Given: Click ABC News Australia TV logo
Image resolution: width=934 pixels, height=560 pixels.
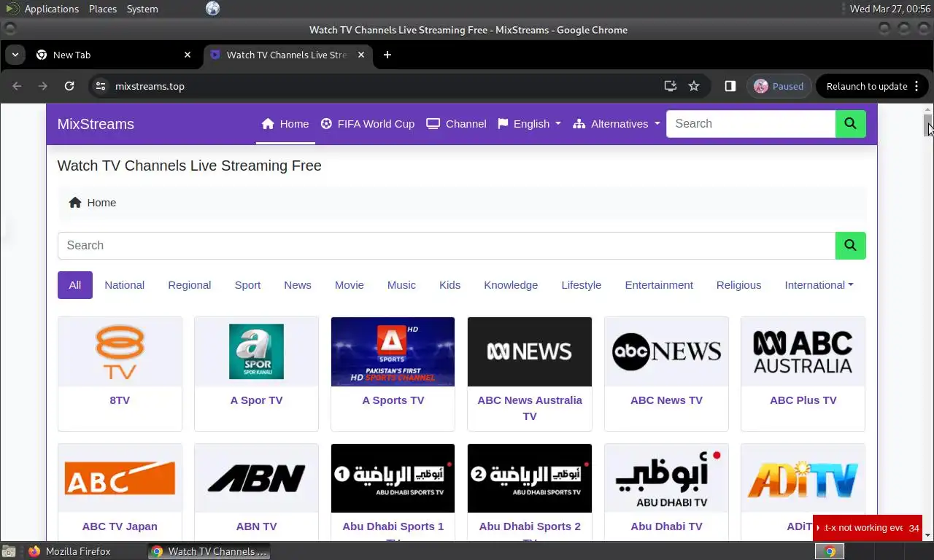Looking at the screenshot, I should click(530, 351).
